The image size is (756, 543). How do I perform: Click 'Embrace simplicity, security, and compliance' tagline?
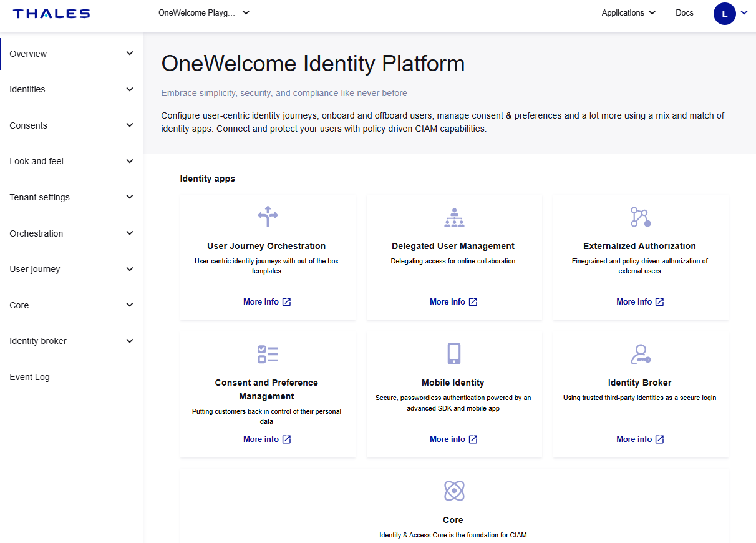pyautogui.click(x=284, y=93)
